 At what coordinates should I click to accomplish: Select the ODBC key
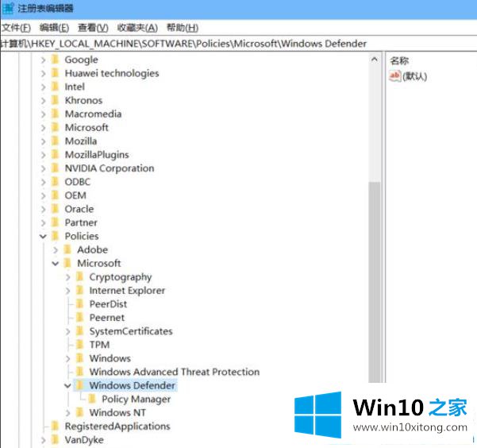click(78, 182)
